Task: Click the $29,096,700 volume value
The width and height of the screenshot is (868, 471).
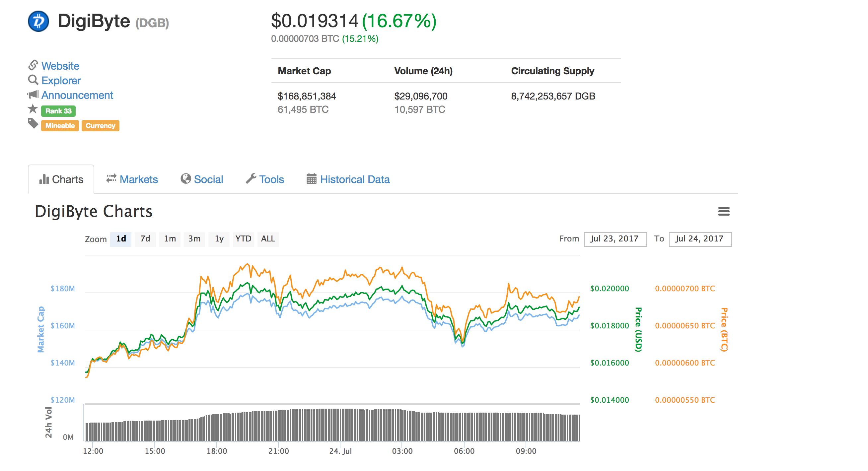Action: coord(421,97)
